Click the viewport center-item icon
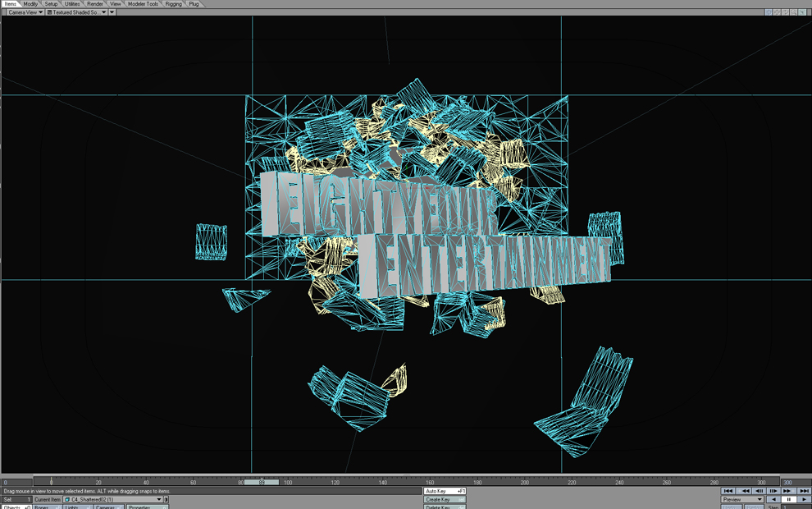The width and height of the screenshot is (812, 509). pyautogui.click(x=769, y=12)
